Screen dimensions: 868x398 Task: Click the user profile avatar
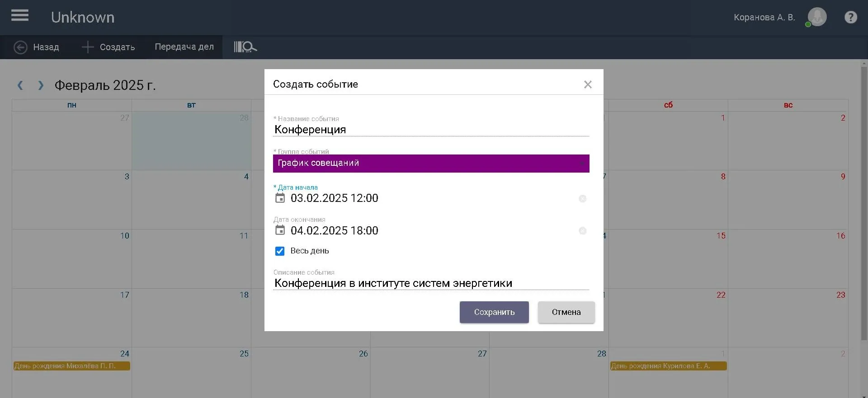click(x=817, y=17)
